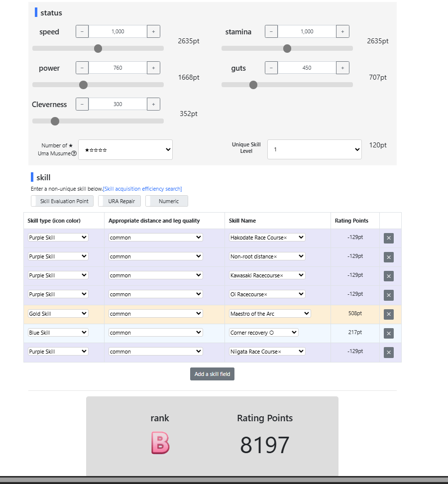448x484 pixels.
Task: Select the Skill Evaluation Point option
Action: 62,201
